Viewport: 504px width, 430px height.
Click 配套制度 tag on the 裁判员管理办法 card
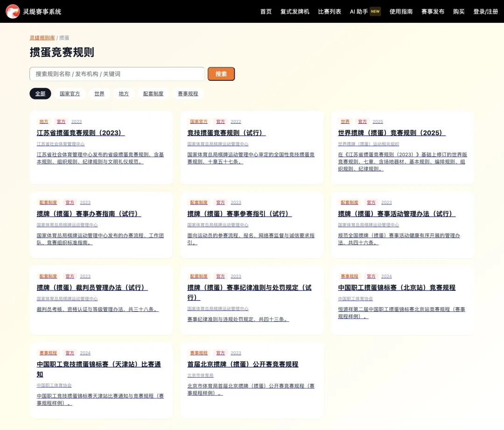(48, 276)
